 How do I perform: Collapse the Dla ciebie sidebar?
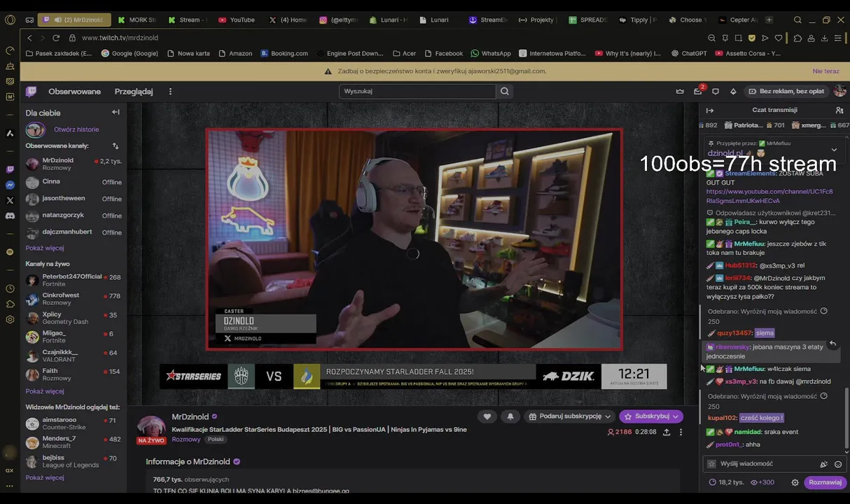pos(116,112)
